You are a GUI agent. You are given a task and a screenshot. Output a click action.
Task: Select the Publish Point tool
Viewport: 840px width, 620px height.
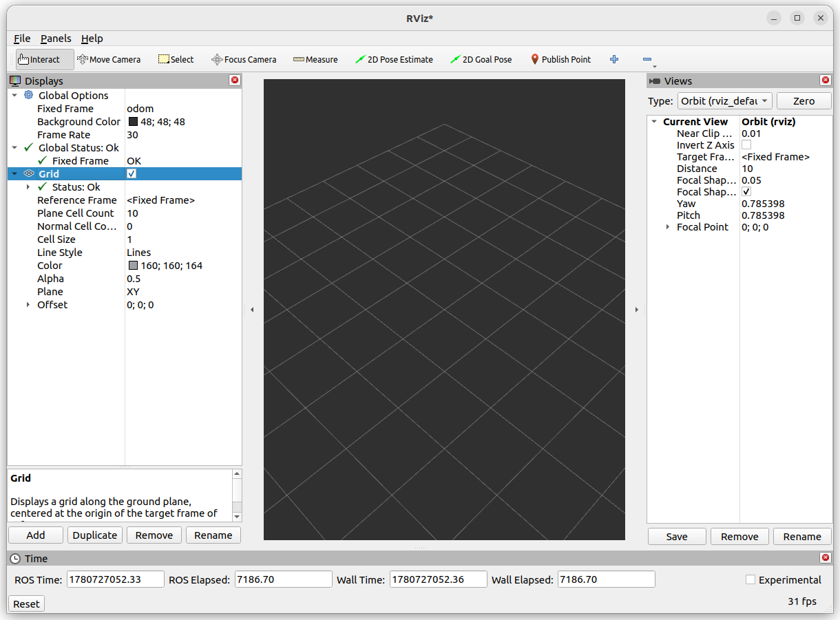tap(560, 59)
